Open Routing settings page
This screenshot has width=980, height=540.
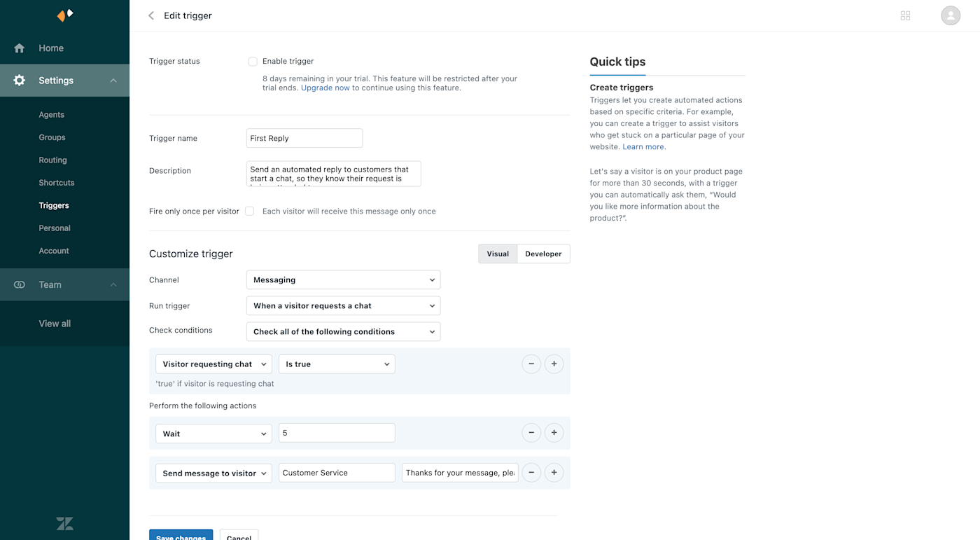52,160
